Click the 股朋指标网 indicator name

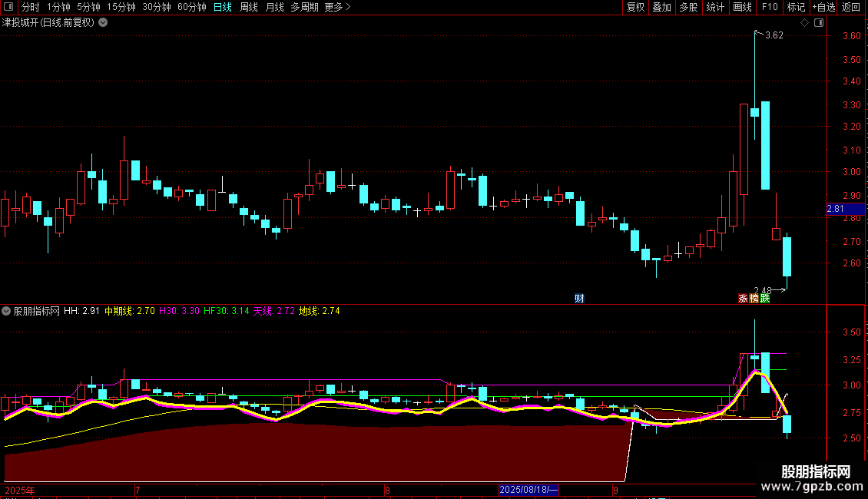coord(37,311)
